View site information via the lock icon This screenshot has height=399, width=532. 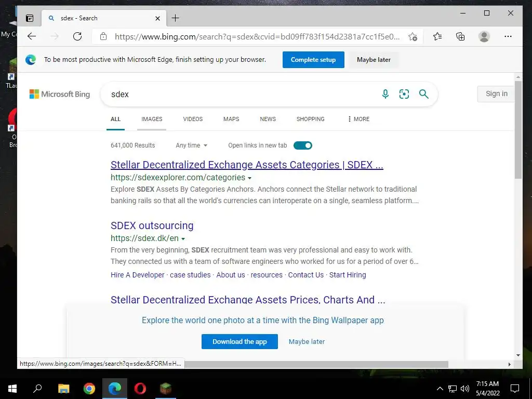103,36
